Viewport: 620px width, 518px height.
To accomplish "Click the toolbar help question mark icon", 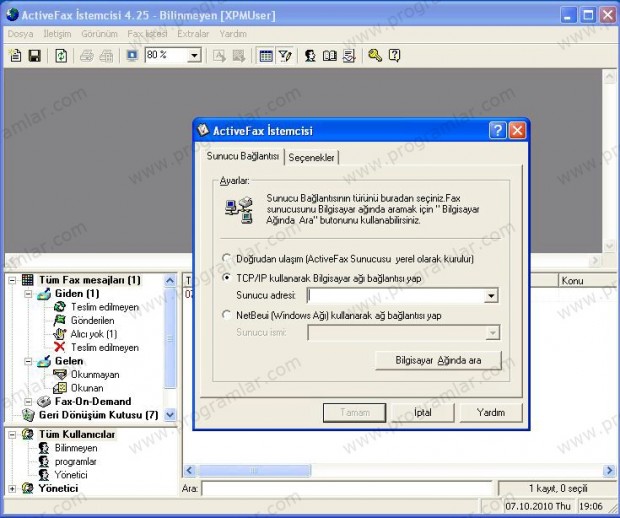I will (394, 56).
